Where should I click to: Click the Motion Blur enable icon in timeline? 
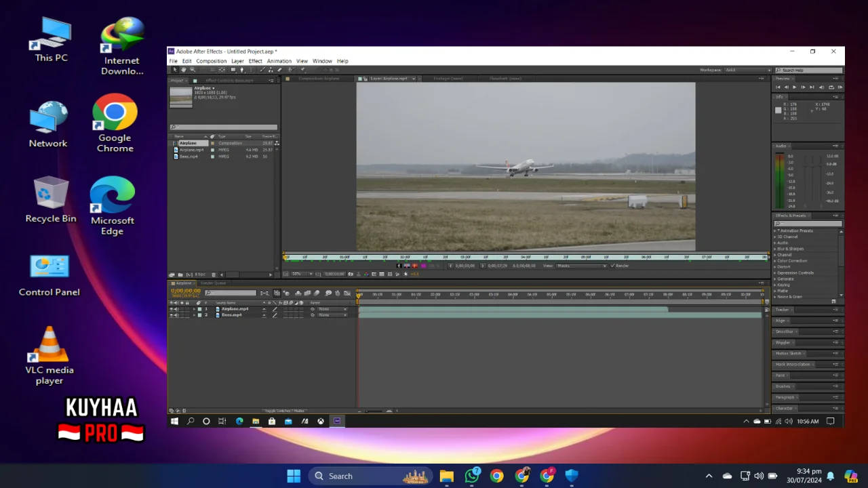click(x=316, y=293)
